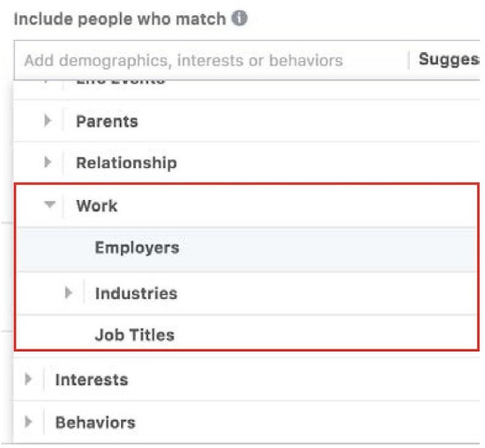Expand the Interests category arrow
Image resolution: width=485 pixels, height=448 pixels.
pos(28,379)
